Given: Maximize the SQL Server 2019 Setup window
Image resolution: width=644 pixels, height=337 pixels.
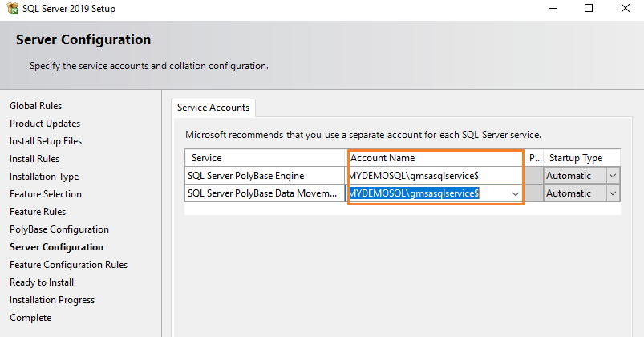Looking at the screenshot, I should click(589, 9).
